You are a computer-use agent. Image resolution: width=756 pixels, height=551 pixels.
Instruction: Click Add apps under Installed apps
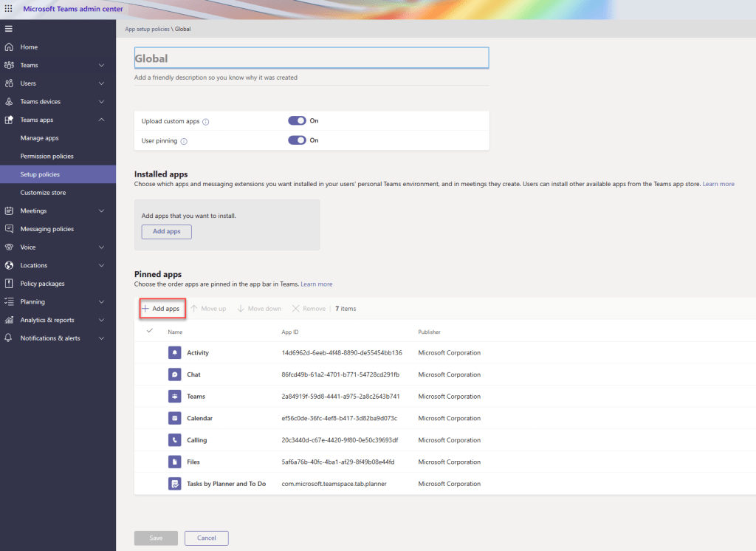point(166,231)
